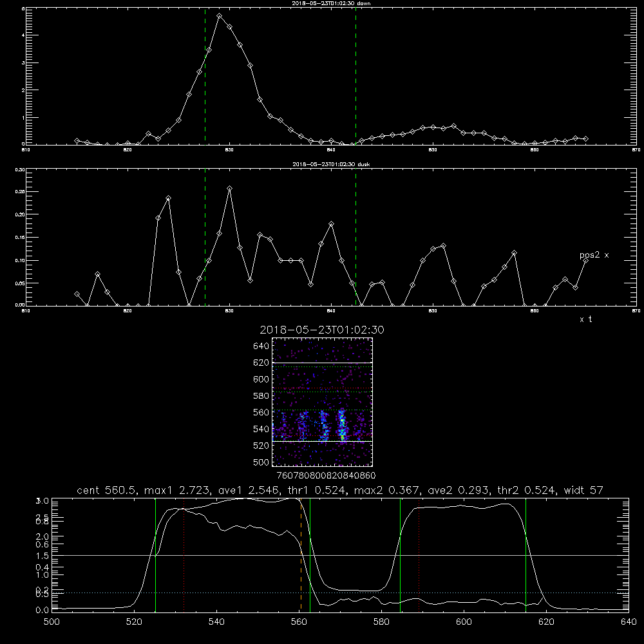Click bottom plot y-axis label '1.5'
The image size is (644, 644).
coord(43,556)
